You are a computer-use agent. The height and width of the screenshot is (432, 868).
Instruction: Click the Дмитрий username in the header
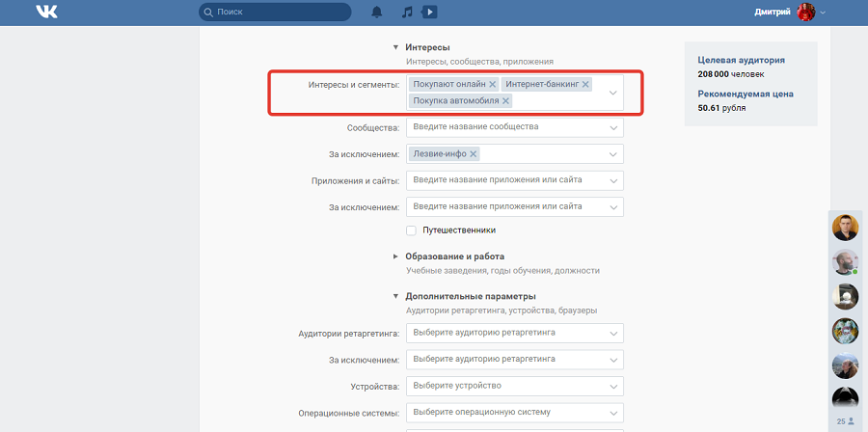[773, 13]
